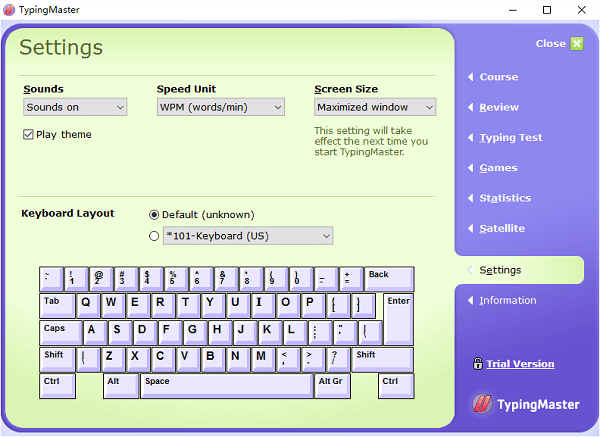Click the Enter key on keyboard diagram
Screen dimensions: 600x437
pos(398,318)
